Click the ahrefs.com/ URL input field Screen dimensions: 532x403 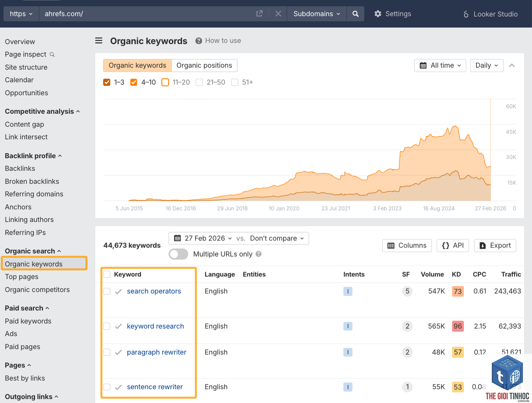[x=148, y=14]
